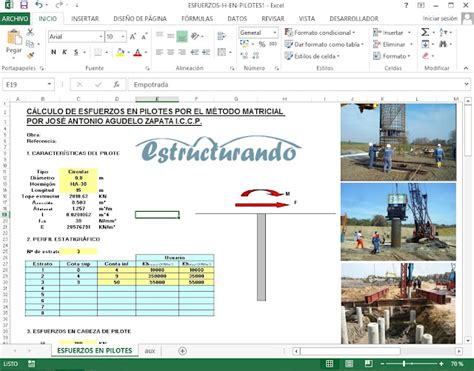Apply percent style format
The width and height of the screenshot is (474, 371).
click(x=262, y=44)
